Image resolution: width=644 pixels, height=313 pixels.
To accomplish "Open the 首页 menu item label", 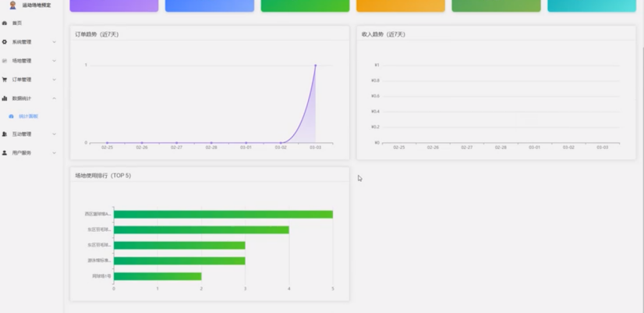I will [17, 23].
